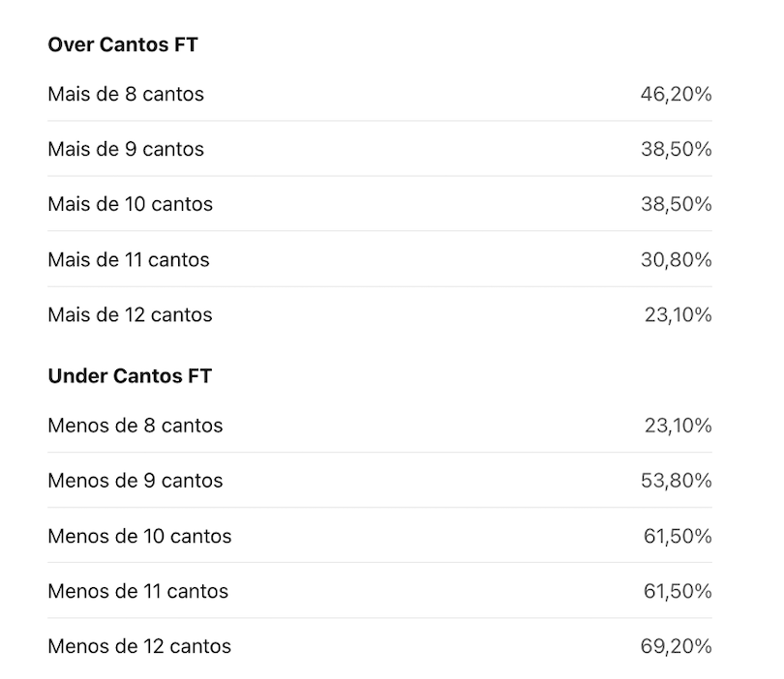Click 23,10% beside Mais de 12 cantos

(678, 314)
